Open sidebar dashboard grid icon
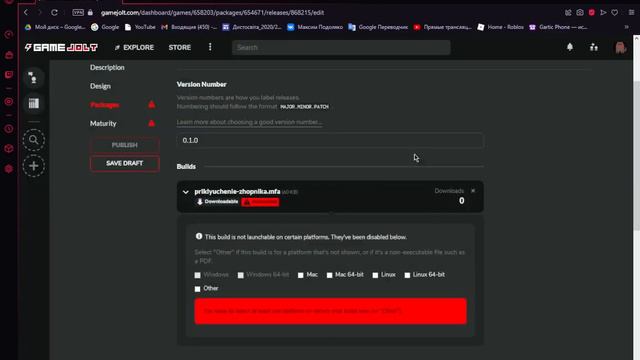Viewport: 640px width, 360px height. click(33, 103)
